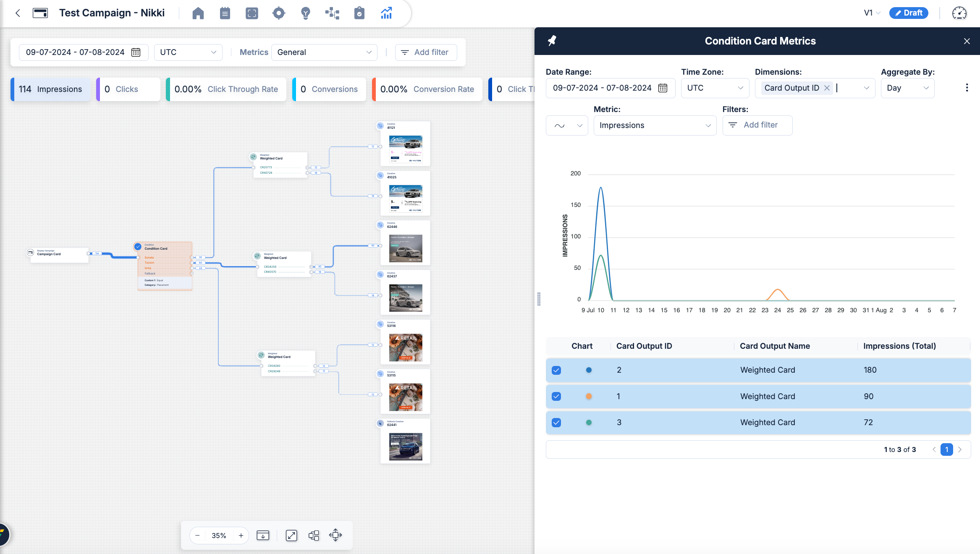Click the Draft status button
The height and width of the screenshot is (554, 980).
point(909,13)
